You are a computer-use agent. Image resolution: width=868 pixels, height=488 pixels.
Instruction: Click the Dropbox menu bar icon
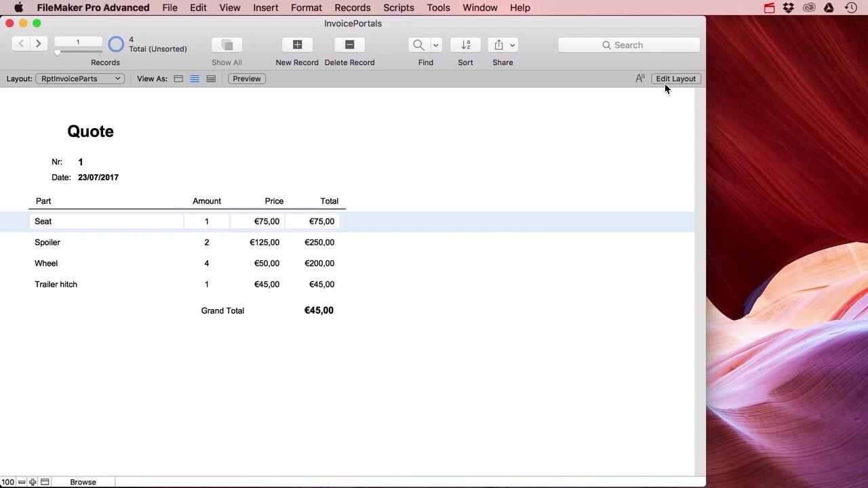tap(789, 7)
